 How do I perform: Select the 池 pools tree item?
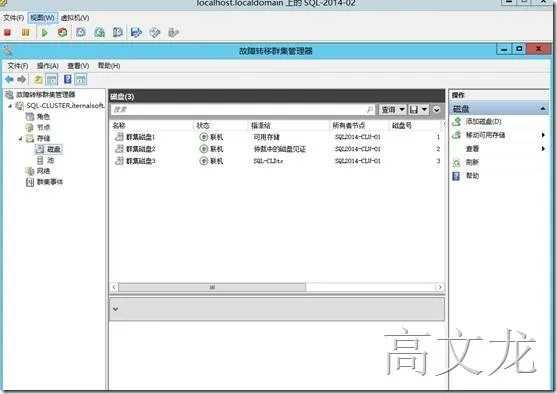click(x=50, y=160)
